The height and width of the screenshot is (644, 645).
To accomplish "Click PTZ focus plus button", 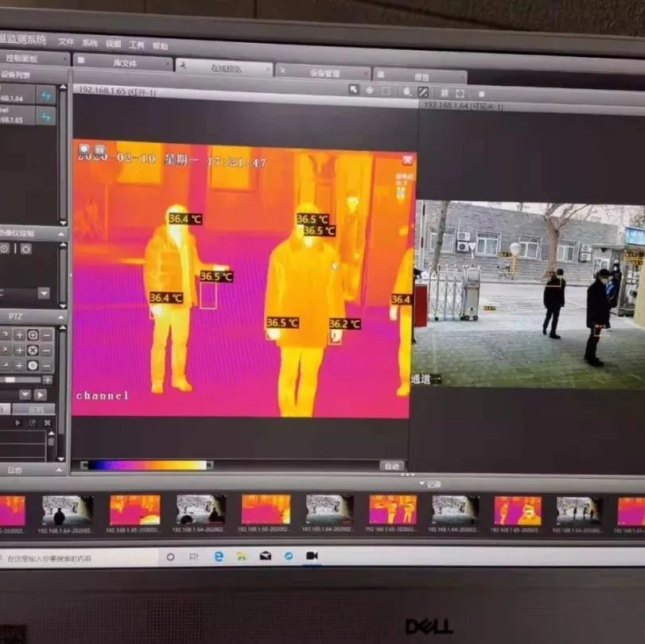I will (x=19, y=351).
